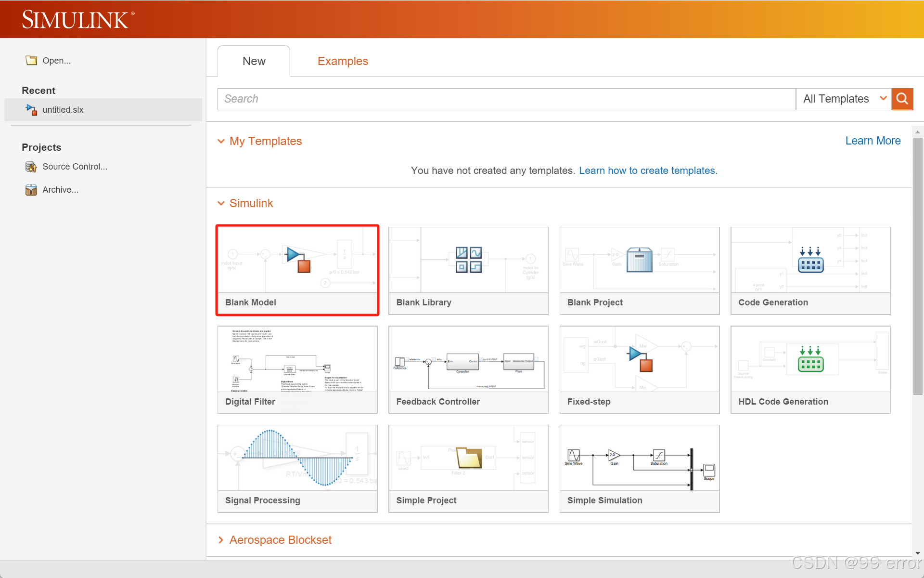Click the Open folder icon

point(31,61)
